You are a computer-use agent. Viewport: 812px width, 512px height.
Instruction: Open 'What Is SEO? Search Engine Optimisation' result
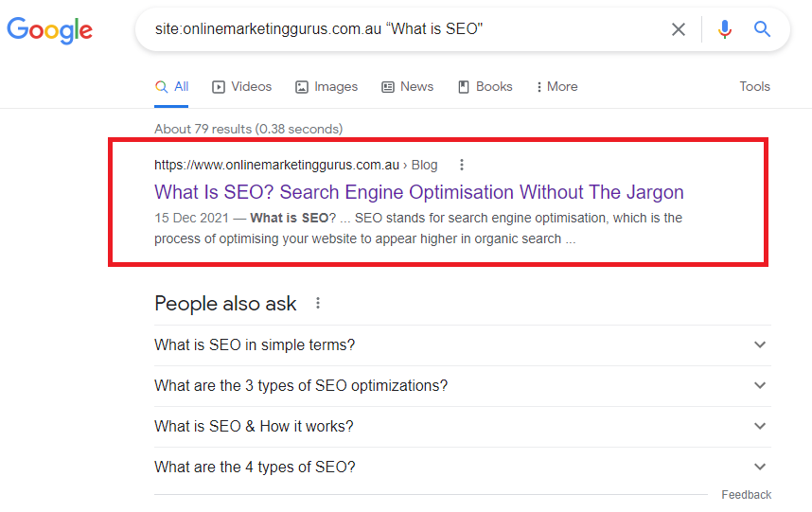pos(419,192)
